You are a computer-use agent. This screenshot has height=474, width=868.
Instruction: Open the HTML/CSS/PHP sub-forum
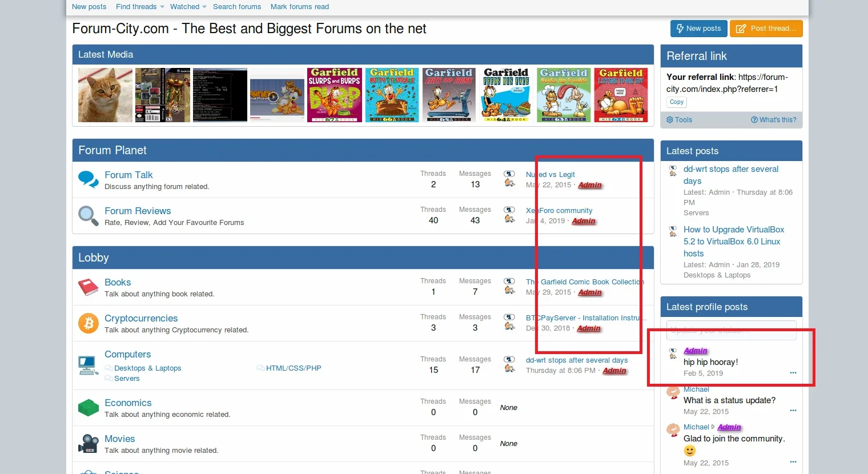tap(294, 368)
